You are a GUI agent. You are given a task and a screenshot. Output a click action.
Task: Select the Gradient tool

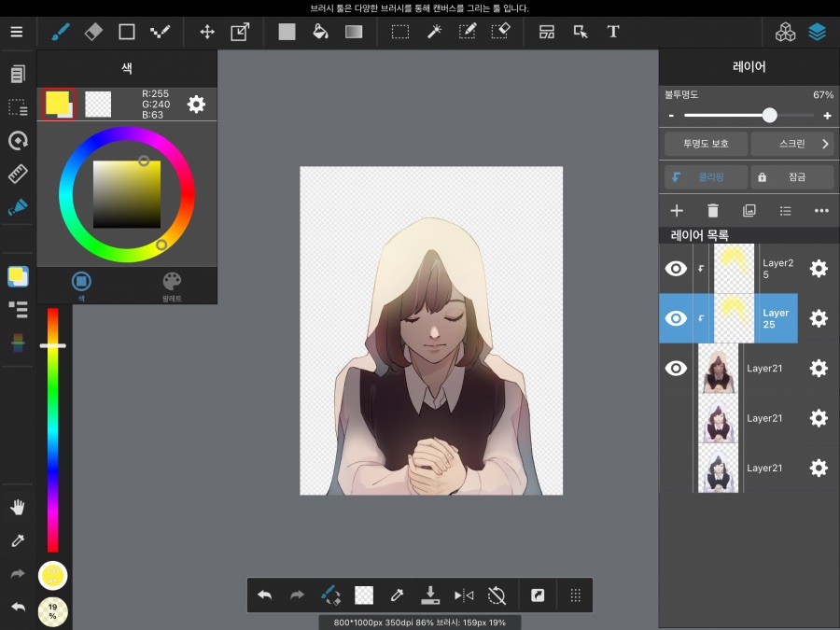(353, 31)
